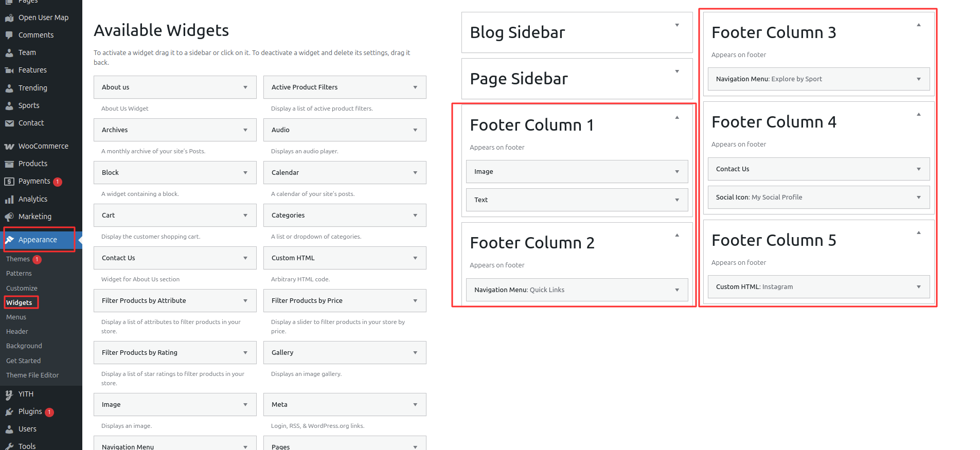Go to the Menus page under Appearance
Viewport: 980px width, 450px height.
pyautogui.click(x=16, y=317)
